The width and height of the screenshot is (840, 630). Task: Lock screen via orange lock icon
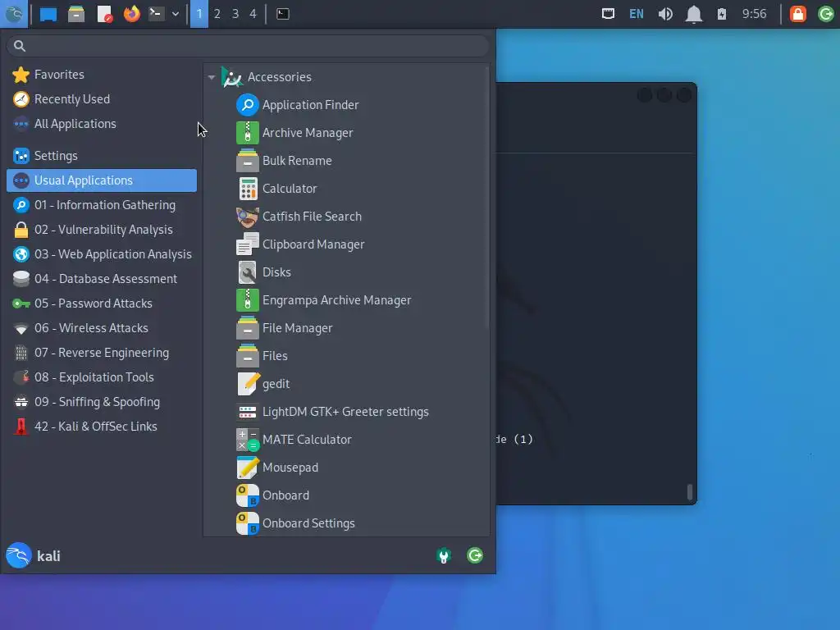798,14
